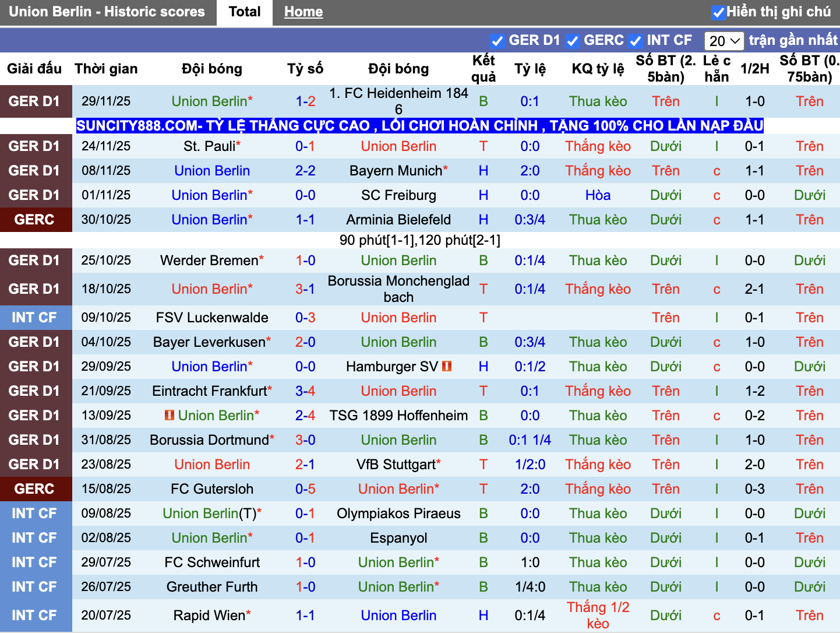Open Espanyol team link
Screen dimensions: 840x633
pos(398,538)
